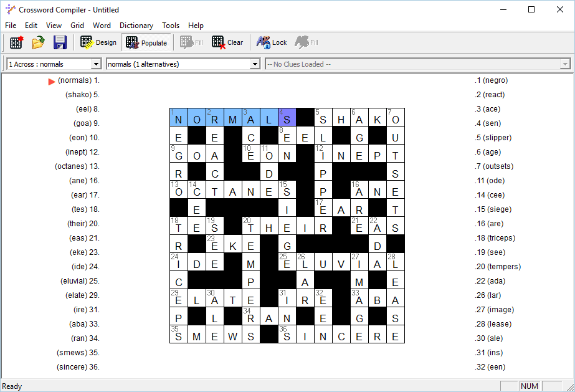Select down entry '.27 (image)'
Screen dimensions: 575x392
coord(494,310)
